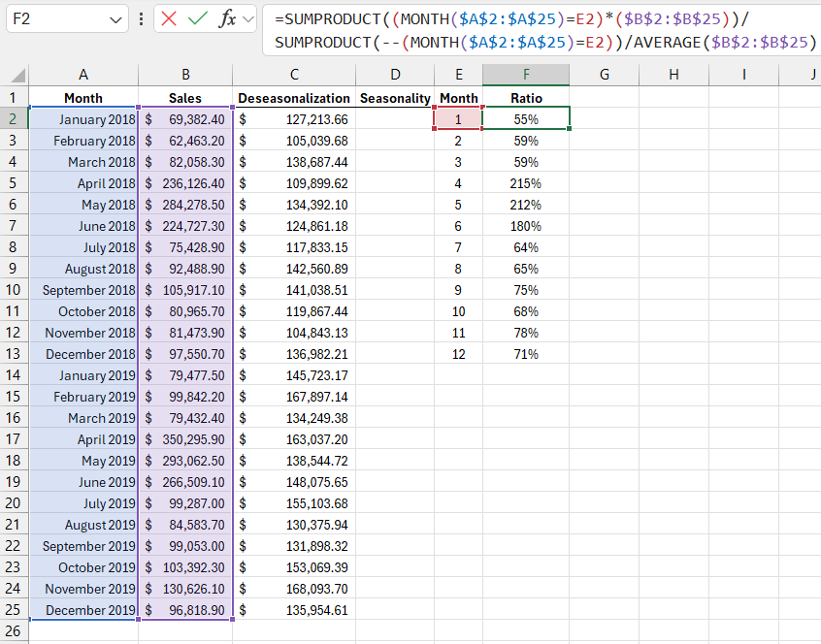
Task: Click cell C14 with value 145,723.17
Action: click(x=294, y=375)
